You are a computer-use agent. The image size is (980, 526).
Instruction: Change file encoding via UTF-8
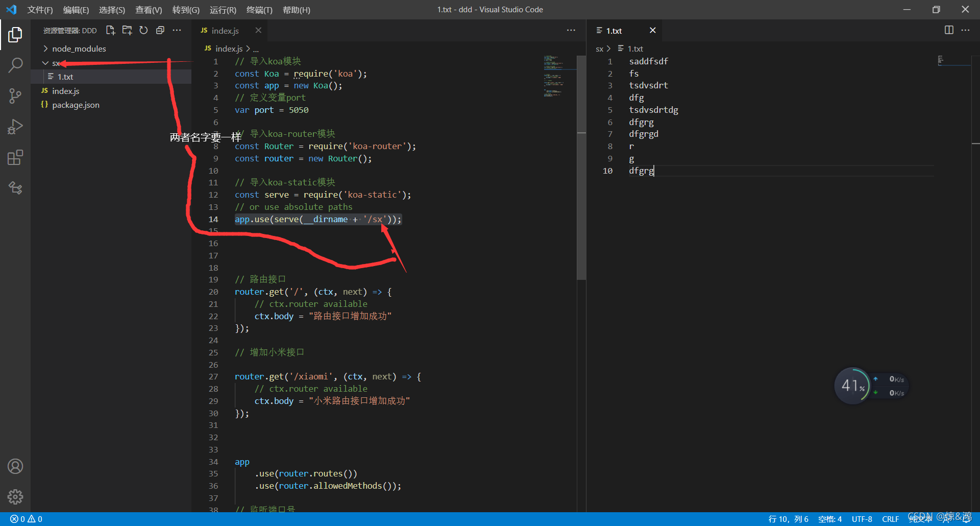(x=862, y=519)
